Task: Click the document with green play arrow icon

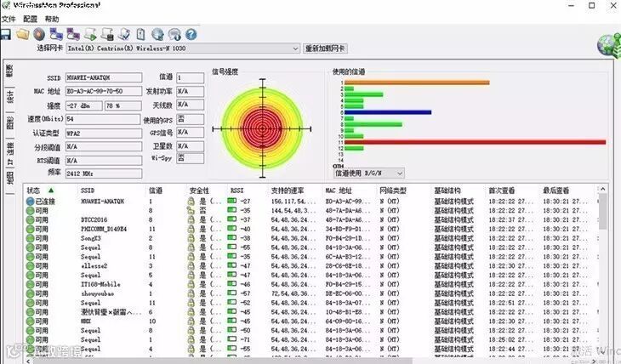Action: point(90,35)
